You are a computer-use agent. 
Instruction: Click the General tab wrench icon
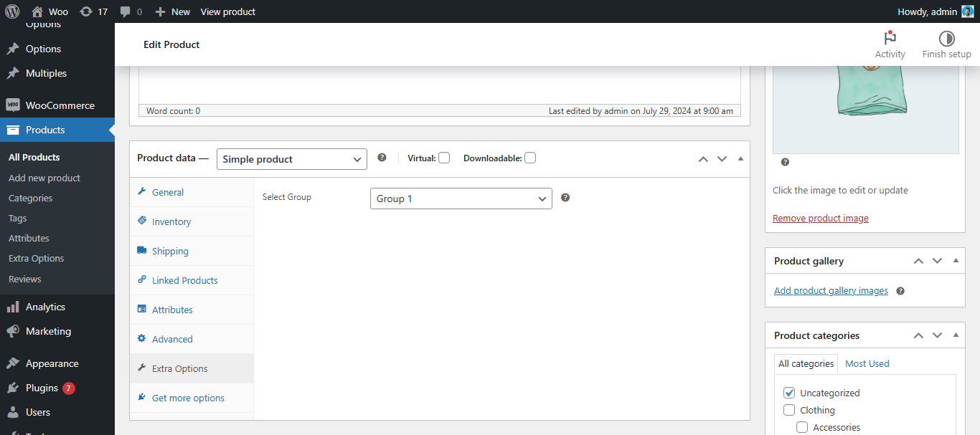(142, 192)
